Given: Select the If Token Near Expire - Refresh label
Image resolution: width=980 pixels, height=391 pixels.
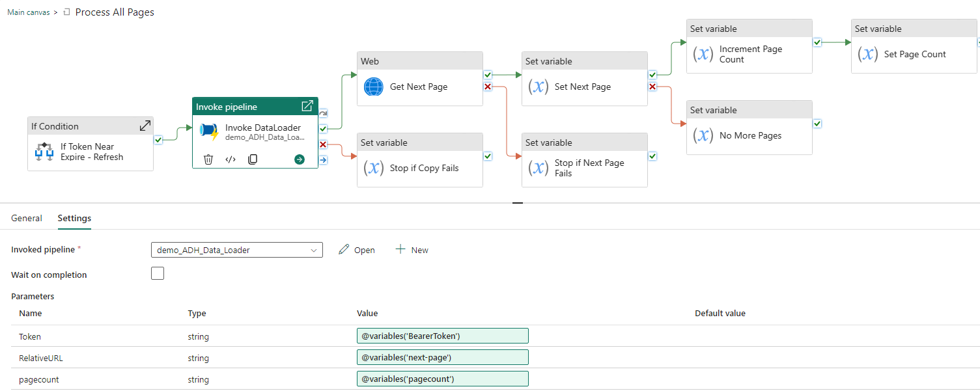Looking at the screenshot, I should coord(92,152).
